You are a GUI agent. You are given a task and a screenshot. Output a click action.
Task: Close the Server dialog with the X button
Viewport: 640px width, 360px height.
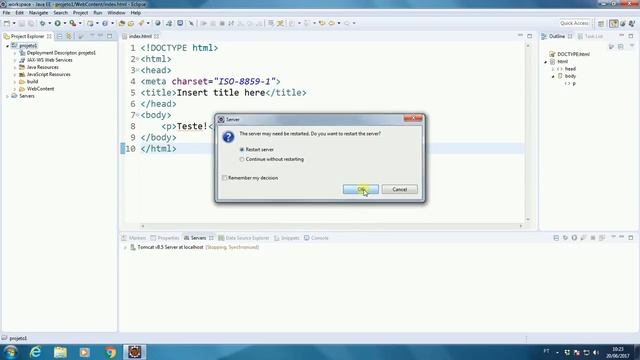(x=413, y=119)
